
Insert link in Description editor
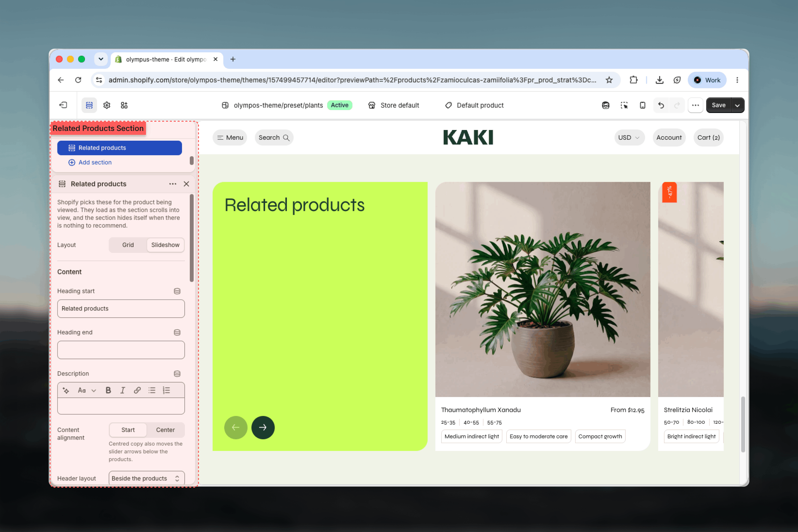tap(137, 391)
